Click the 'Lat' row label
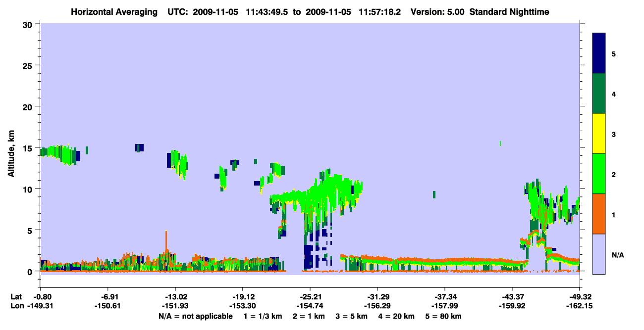Viewport: 644px width, 330px height. click(16, 296)
